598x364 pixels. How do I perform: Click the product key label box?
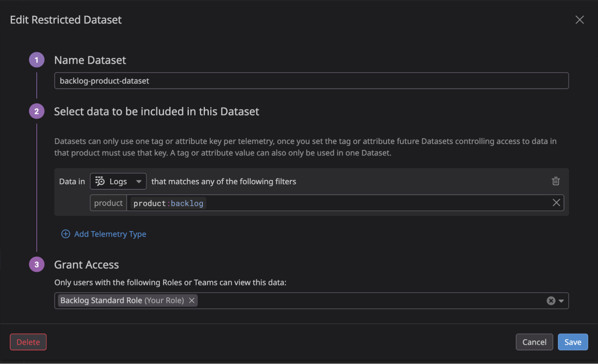coord(108,203)
